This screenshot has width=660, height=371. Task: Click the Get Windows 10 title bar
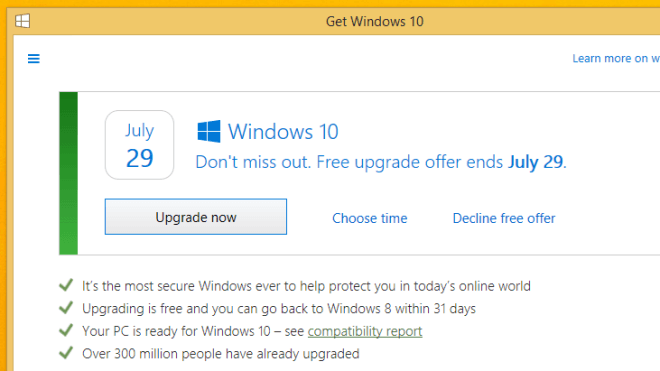click(x=375, y=21)
